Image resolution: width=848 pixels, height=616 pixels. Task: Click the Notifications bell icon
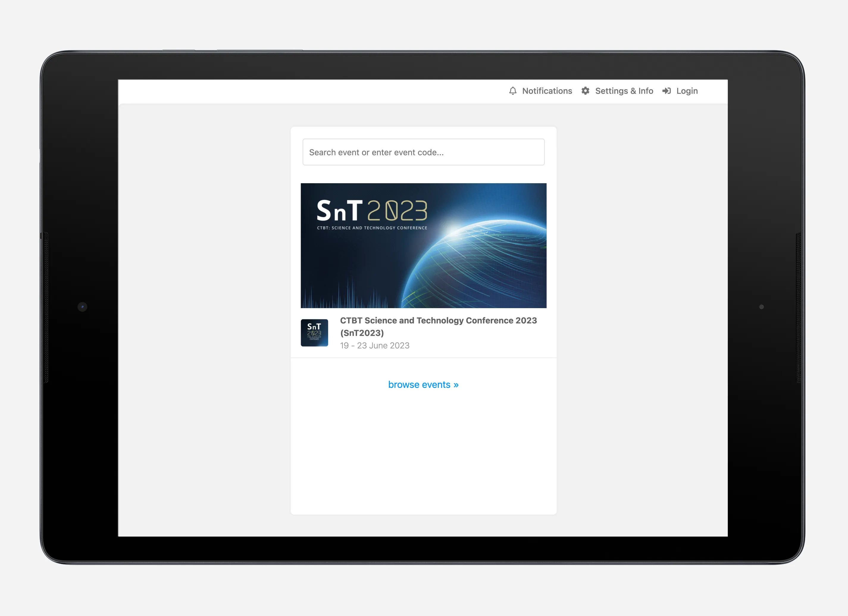point(513,91)
